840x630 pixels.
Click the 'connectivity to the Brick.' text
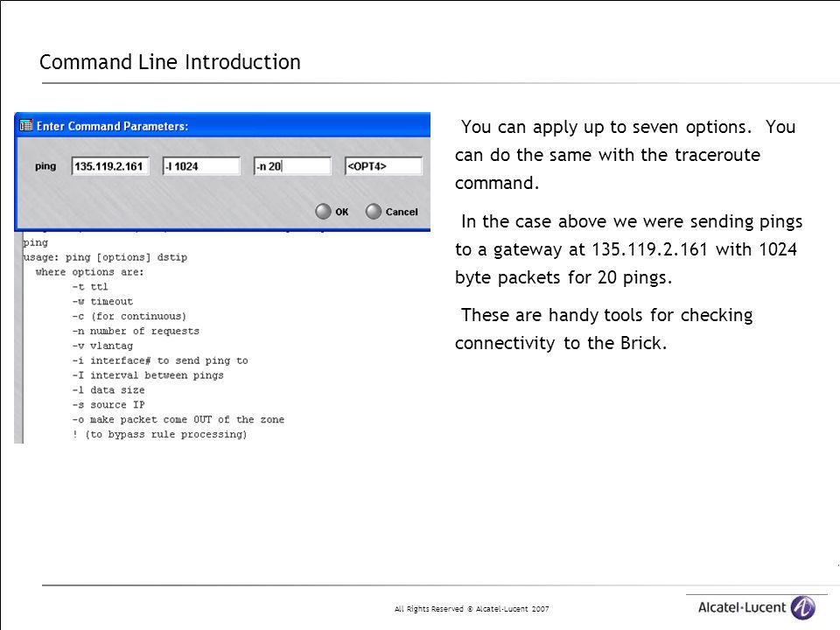(x=561, y=343)
